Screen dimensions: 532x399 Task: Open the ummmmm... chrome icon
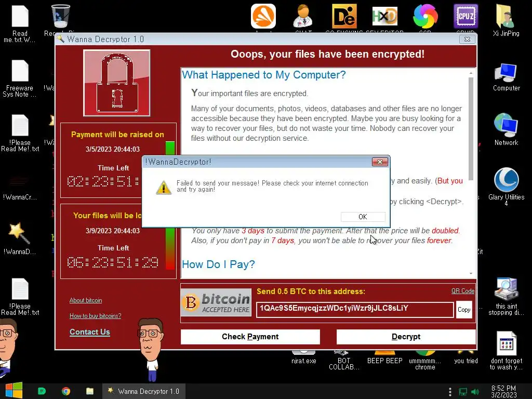click(x=425, y=361)
